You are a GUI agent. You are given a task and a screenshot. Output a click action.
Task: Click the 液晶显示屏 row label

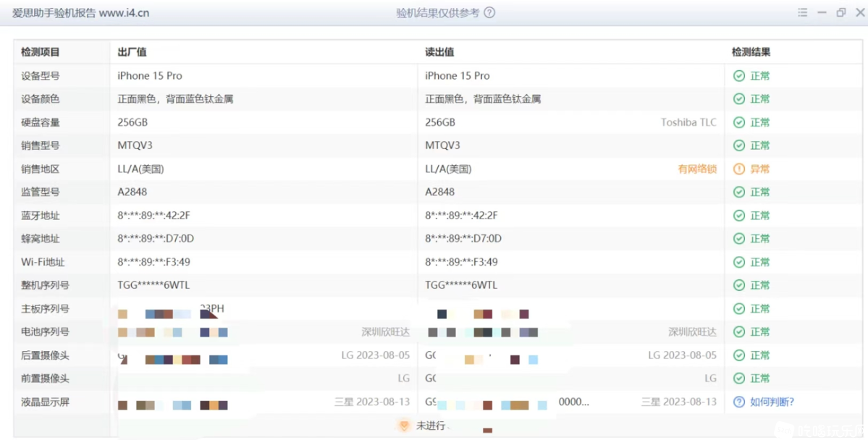tap(46, 402)
